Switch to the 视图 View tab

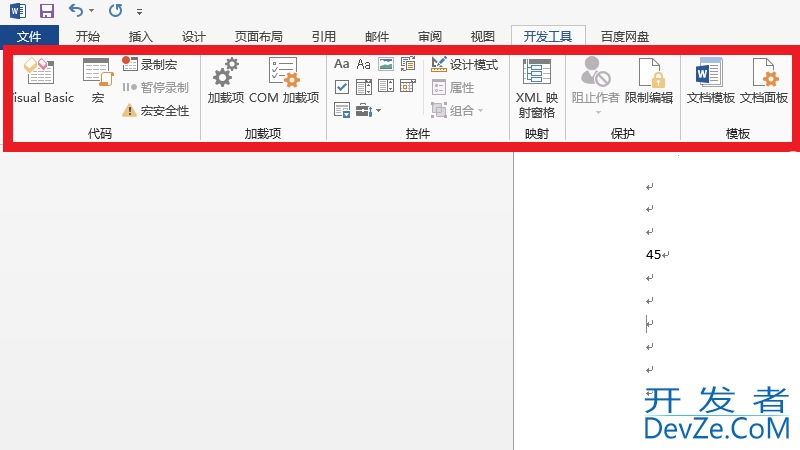point(483,36)
